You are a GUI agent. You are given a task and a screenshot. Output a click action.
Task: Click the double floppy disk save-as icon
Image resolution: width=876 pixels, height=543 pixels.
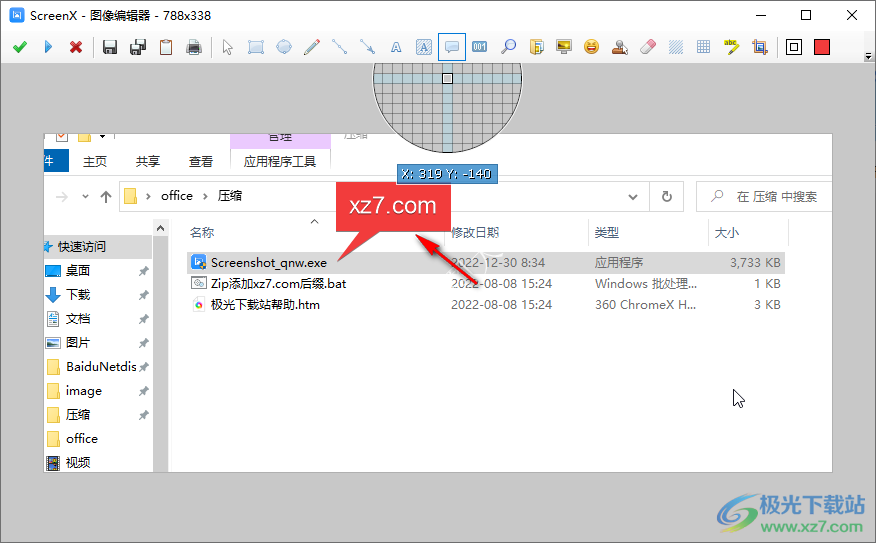[x=138, y=47]
